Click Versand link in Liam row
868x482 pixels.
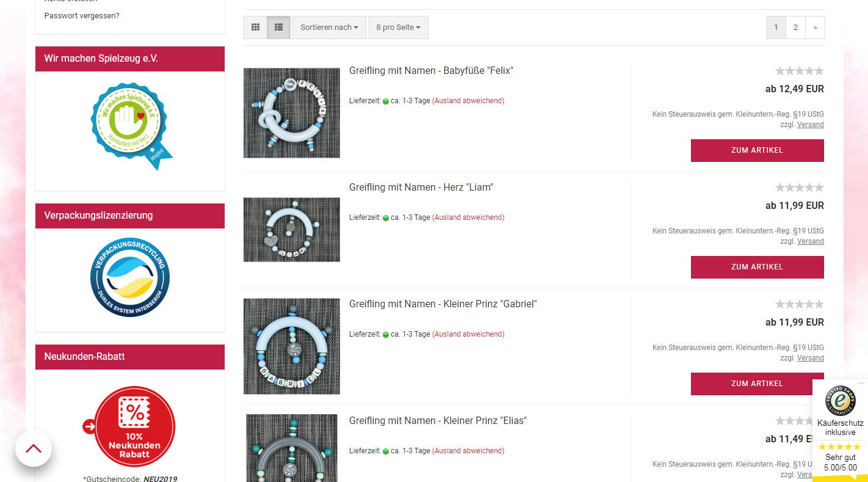[811, 241]
